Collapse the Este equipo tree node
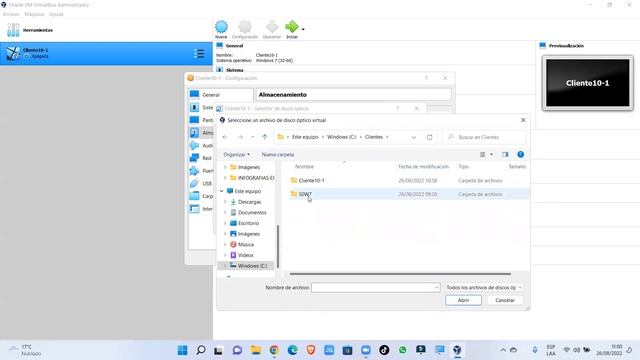Screen dimensions: 640x360 coord(222,191)
